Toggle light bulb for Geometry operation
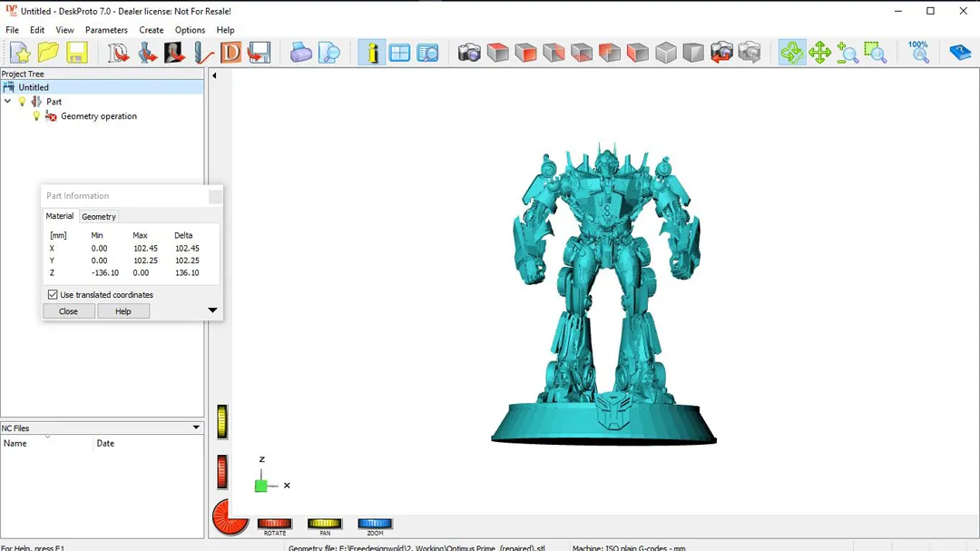980x551 pixels. pos(36,115)
